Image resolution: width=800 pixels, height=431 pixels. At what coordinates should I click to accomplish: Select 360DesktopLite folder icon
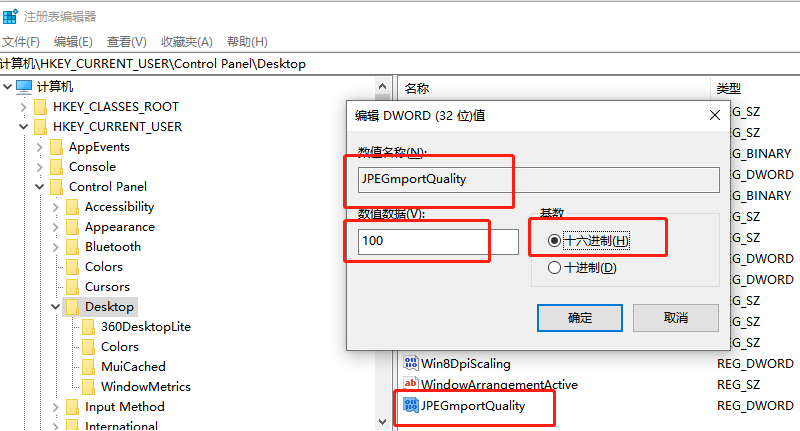(88, 327)
